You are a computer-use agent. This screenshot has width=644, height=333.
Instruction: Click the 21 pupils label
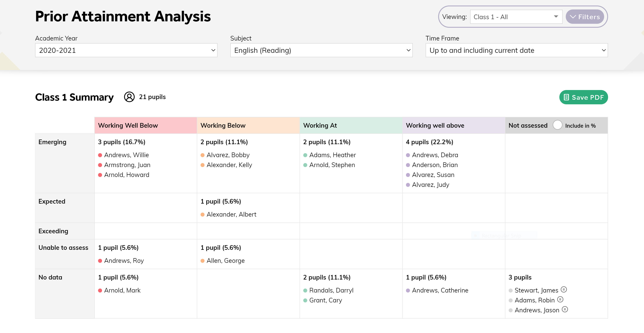click(x=152, y=97)
